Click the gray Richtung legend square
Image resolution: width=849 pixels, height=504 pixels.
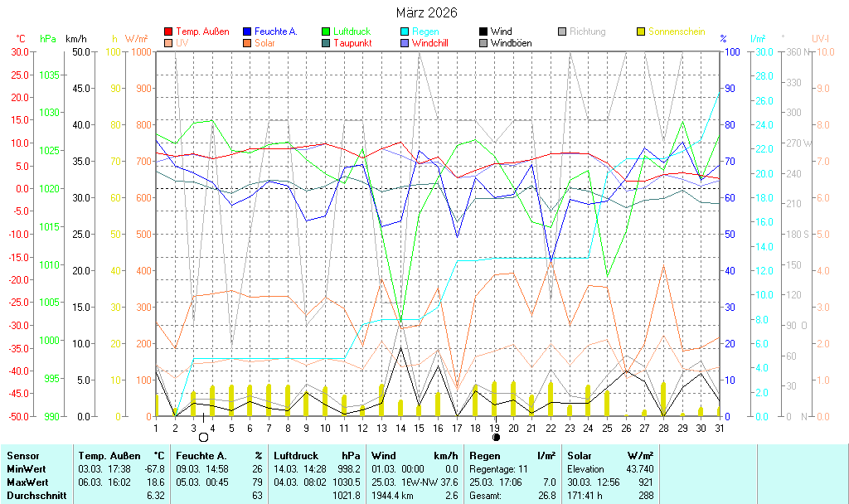[x=562, y=31]
